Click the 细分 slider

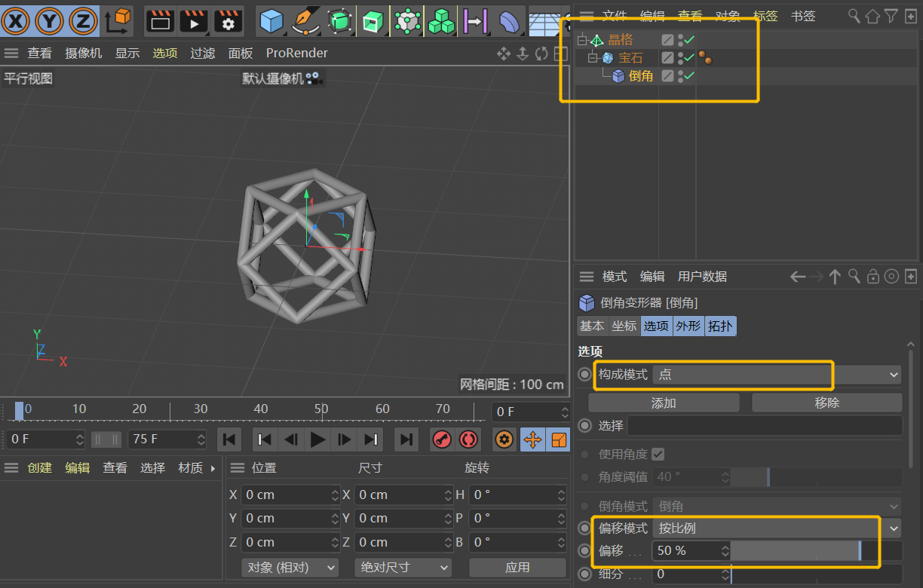[x=817, y=574]
